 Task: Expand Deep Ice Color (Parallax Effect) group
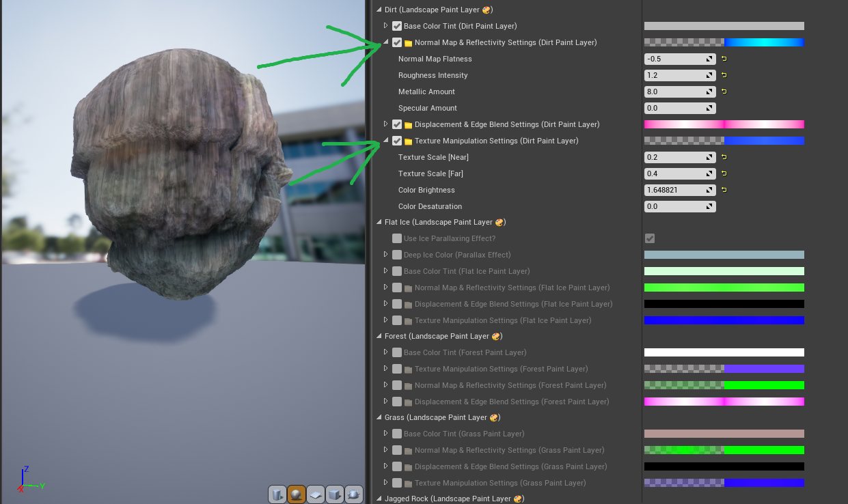[x=385, y=255]
